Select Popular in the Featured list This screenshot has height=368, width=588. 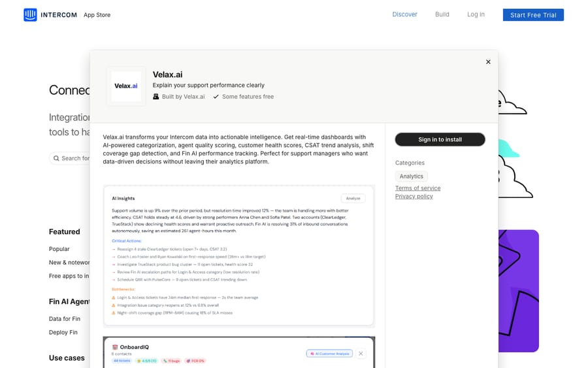[59, 248]
